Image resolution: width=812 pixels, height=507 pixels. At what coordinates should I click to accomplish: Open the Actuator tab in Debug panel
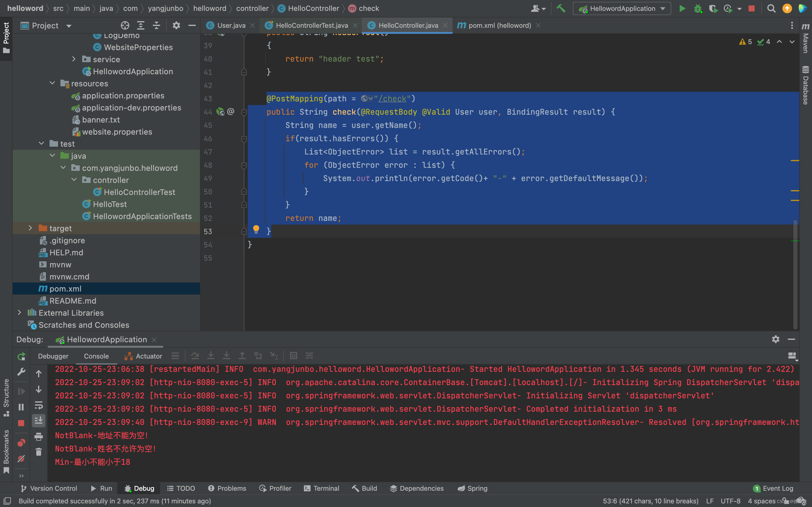[x=148, y=356]
